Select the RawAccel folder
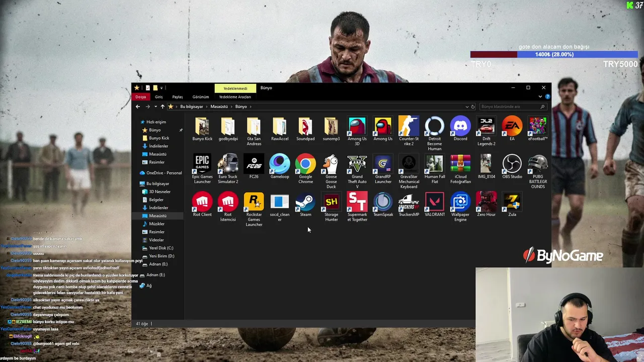Image resolution: width=644 pixels, height=362 pixels. (280, 129)
